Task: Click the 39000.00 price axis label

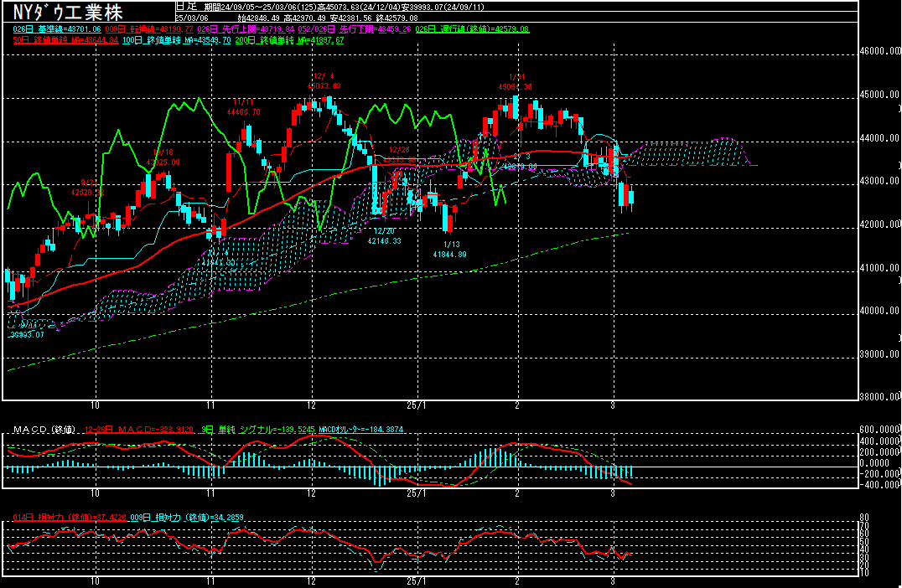Action: coord(880,354)
